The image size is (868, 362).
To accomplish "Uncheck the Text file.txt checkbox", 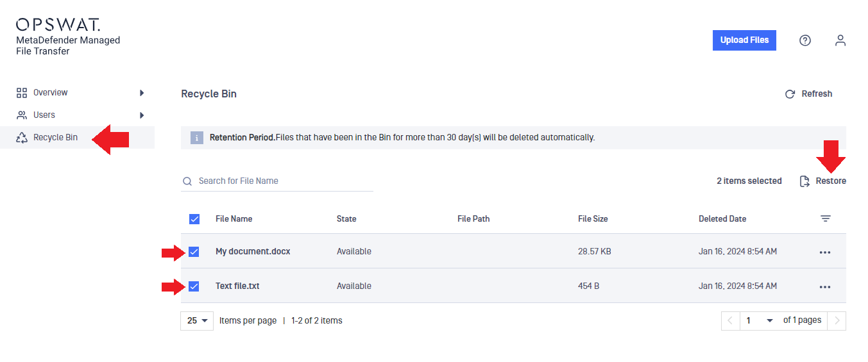I will [194, 286].
